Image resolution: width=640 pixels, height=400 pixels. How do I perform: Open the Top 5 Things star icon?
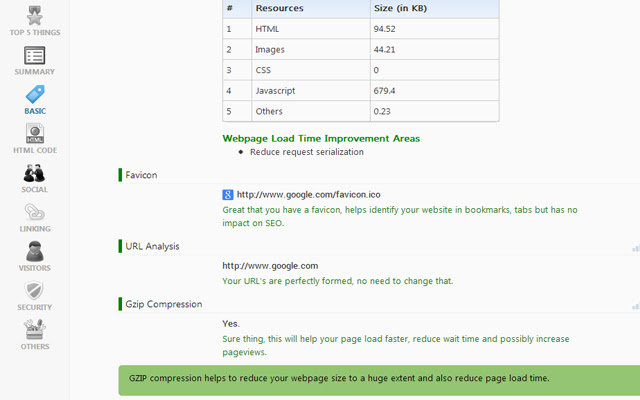(35, 16)
